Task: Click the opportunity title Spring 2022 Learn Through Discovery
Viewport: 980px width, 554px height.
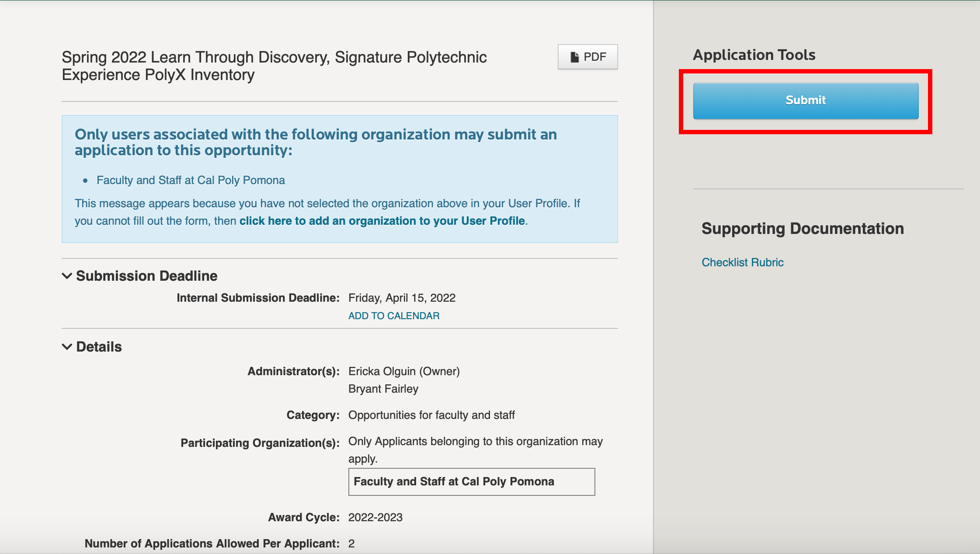Action: (x=274, y=66)
